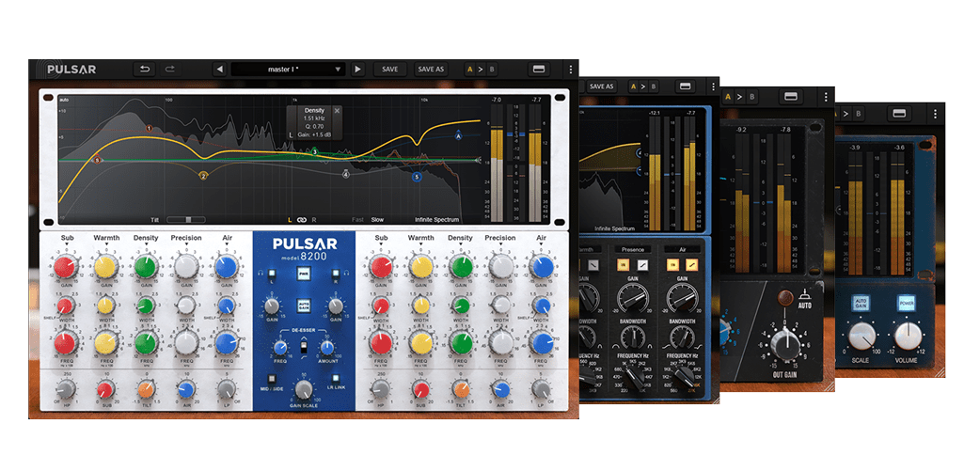
Task: Click the right channel blue Air GAIN knob
Action: pos(541,267)
